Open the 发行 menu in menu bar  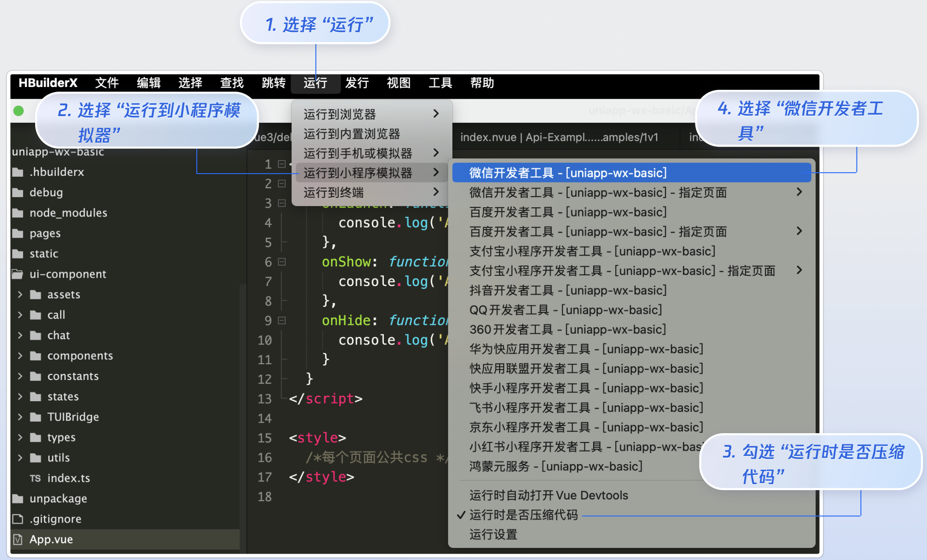[x=357, y=83]
